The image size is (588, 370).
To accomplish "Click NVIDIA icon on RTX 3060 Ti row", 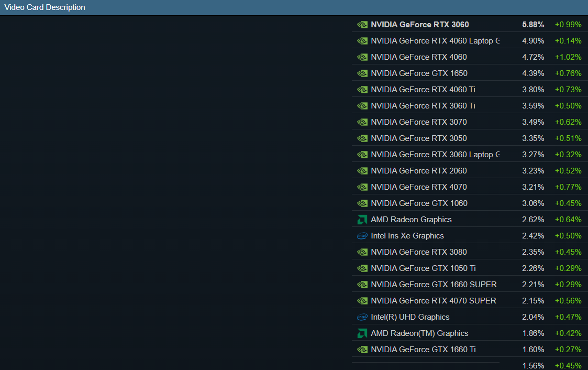I will [362, 106].
